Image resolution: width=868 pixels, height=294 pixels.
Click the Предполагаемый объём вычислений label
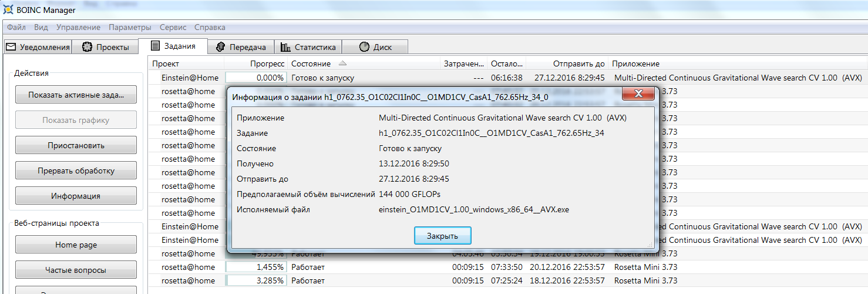click(306, 194)
